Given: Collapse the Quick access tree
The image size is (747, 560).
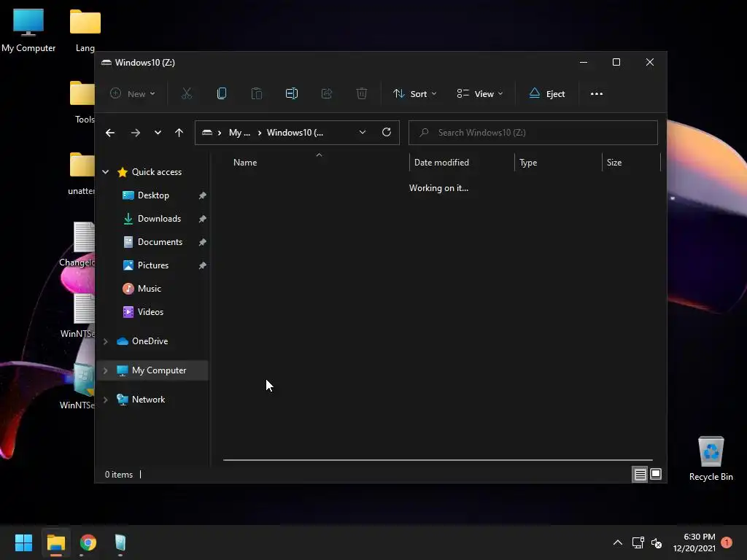Looking at the screenshot, I should point(105,172).
